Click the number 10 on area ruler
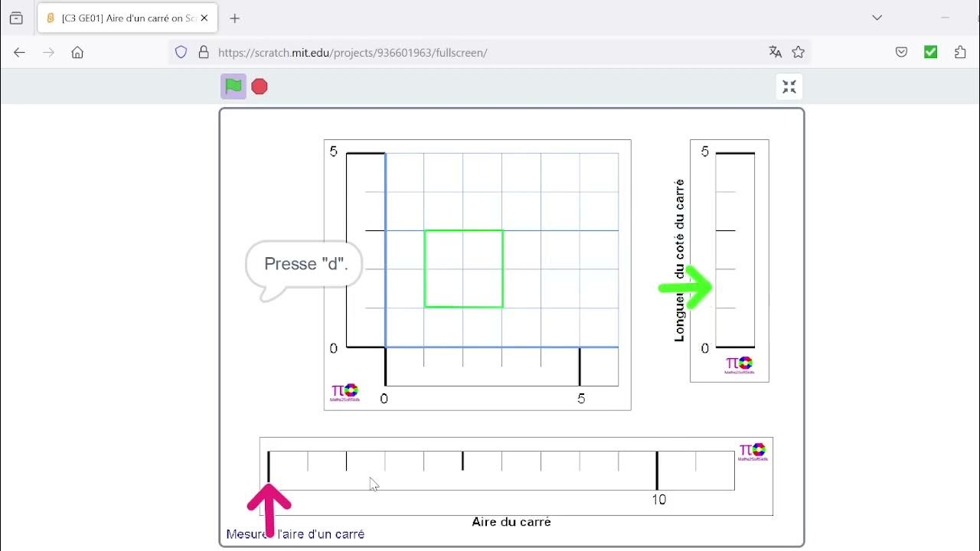The image size is (980, 551). pyautogui.click(x=659, y=500)
